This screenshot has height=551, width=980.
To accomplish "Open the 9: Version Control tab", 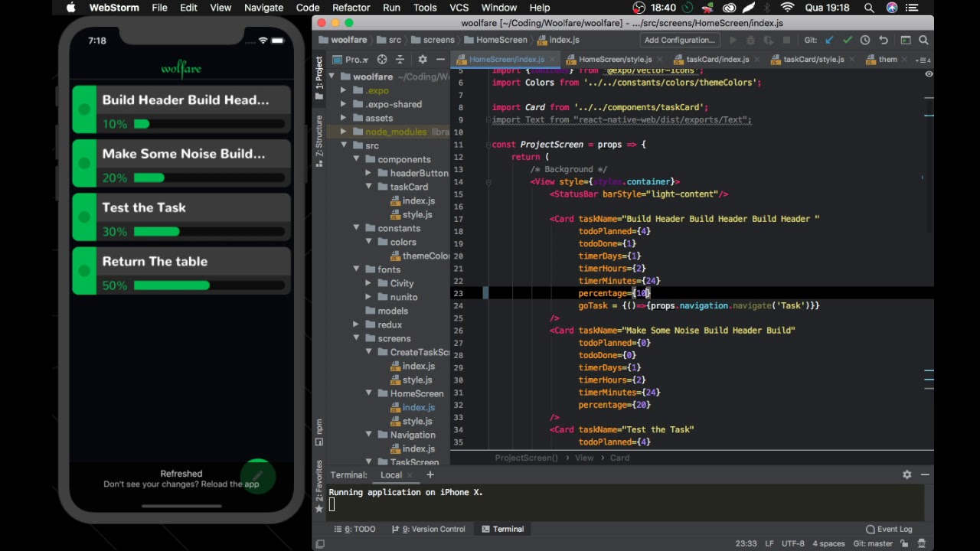I will tap(428, 529).
